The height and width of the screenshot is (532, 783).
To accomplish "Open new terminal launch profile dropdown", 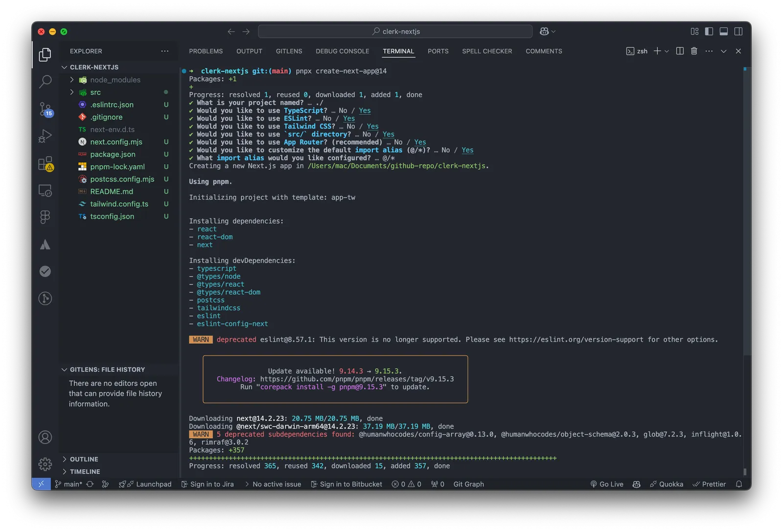I will click(667, 51).
